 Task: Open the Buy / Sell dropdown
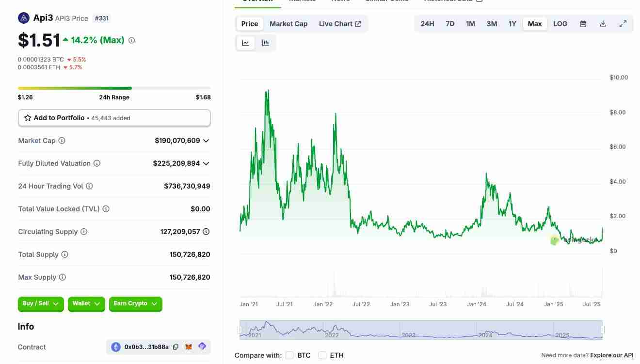click(41, 304)
